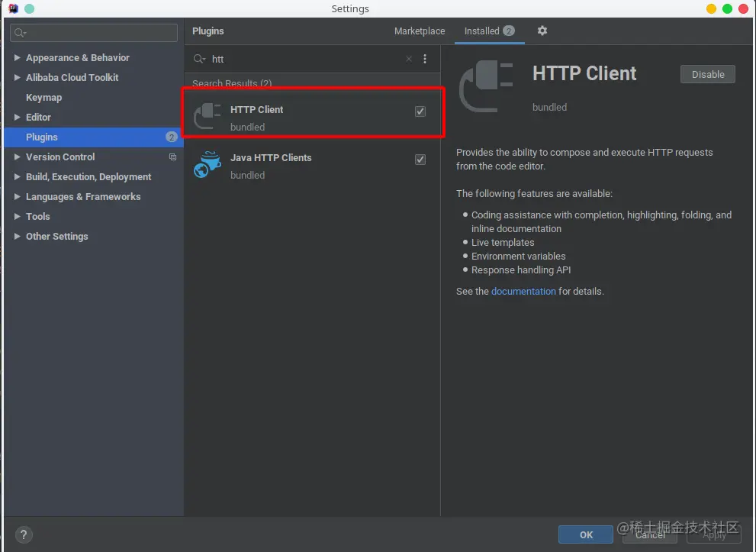The height and width of the screenshot is (552, 756).
Task: Click the copy icon beside Version Control
Action: [x=172, y=157]
